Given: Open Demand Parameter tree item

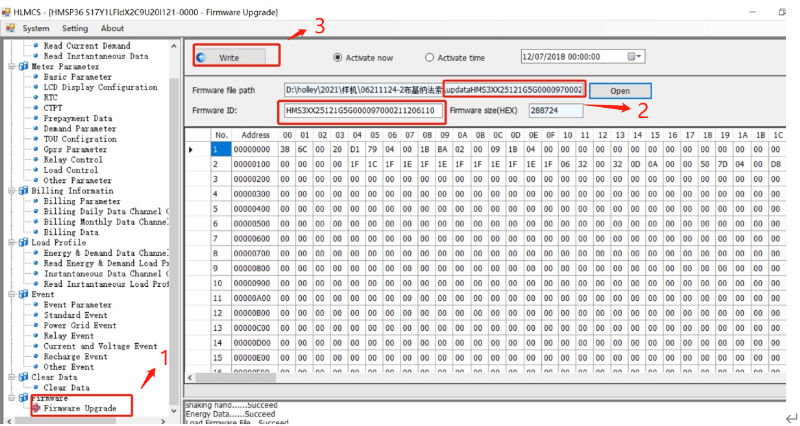Looking at the screenshot, I should (80, 129).
